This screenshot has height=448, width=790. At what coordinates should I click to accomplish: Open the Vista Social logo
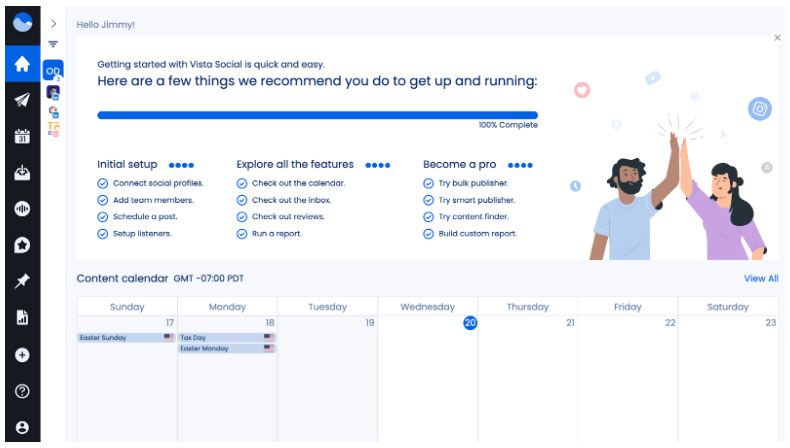click(23, 23)
